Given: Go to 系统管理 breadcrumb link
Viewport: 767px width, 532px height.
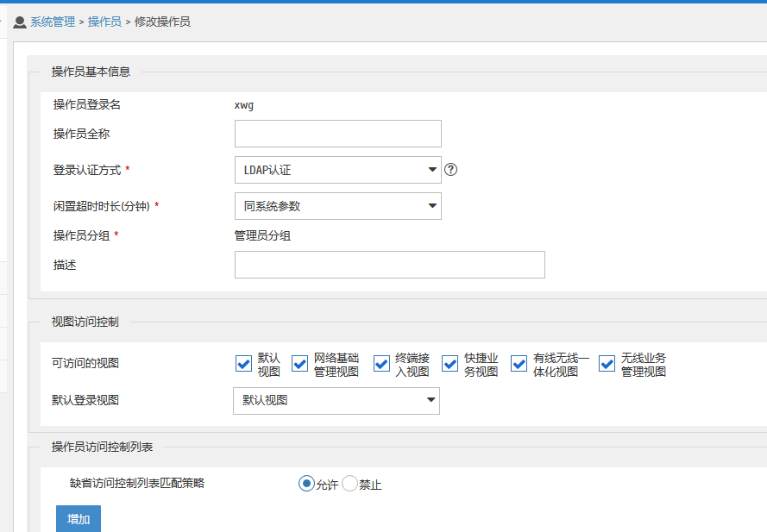Looking at the screenshot, I should [53, 22].
